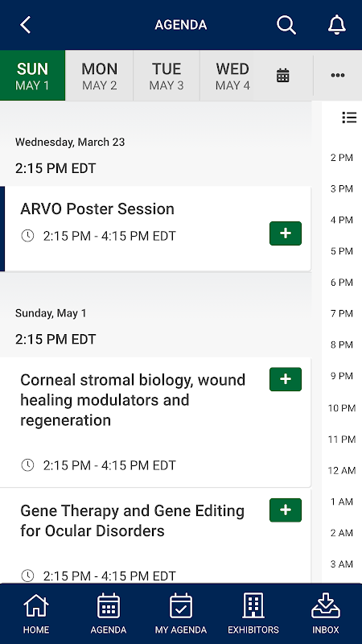Open Inbox in bottom bar
Image resolution: width=362 pixels, height=644 pixels.
tap(326, 613)
